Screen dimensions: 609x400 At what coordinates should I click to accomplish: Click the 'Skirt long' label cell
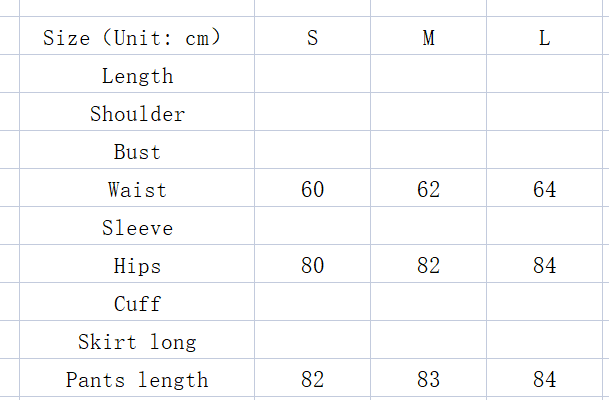[137, 342]
